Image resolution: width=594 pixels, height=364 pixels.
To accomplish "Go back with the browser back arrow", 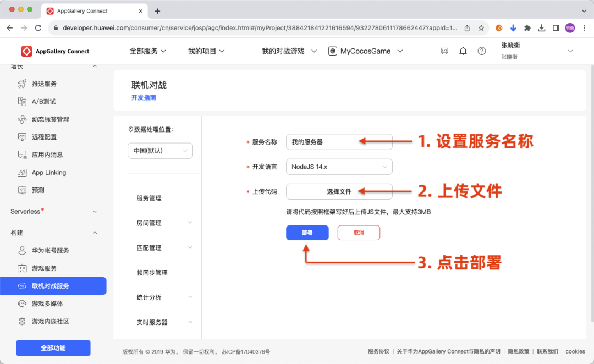I will click(10, 28).
